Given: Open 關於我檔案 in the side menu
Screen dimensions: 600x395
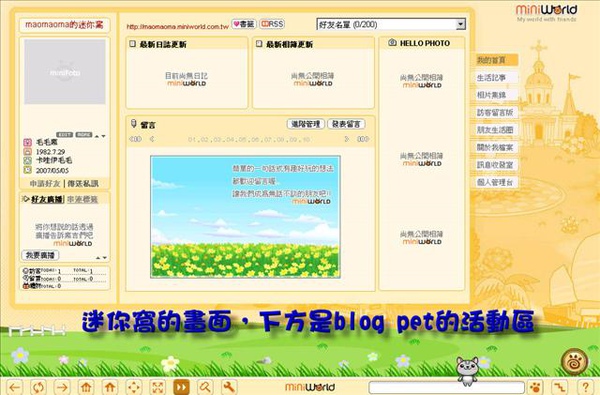Looking at the screenshot, I should (496, 147).
